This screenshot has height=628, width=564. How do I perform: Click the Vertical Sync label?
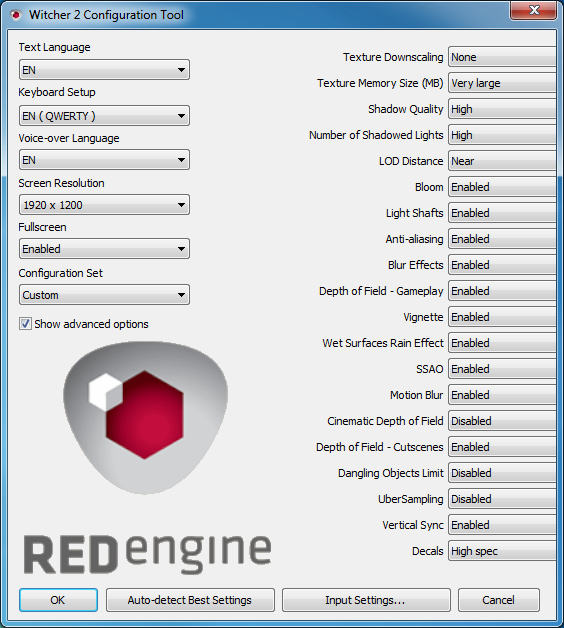tap(413, 525)
